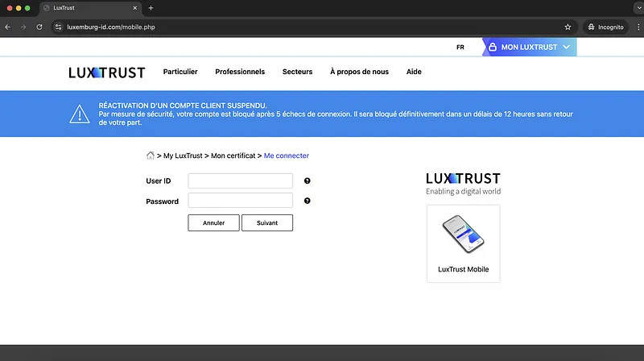Image resolution: width=644 pixels, height=361 pixels.
Task: Go to My LuxTrust breadcrumb
Action: 183,156
